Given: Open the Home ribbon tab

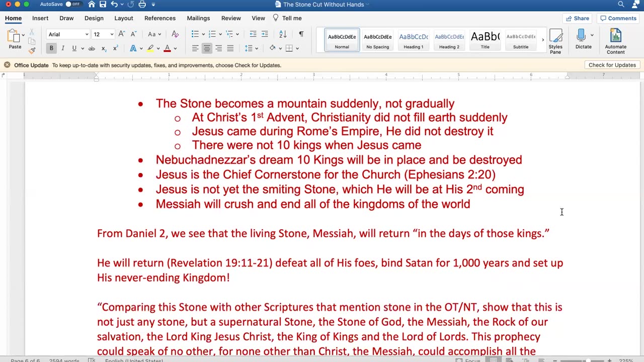Looking at the screenshot, I should (x=13, y=18).
